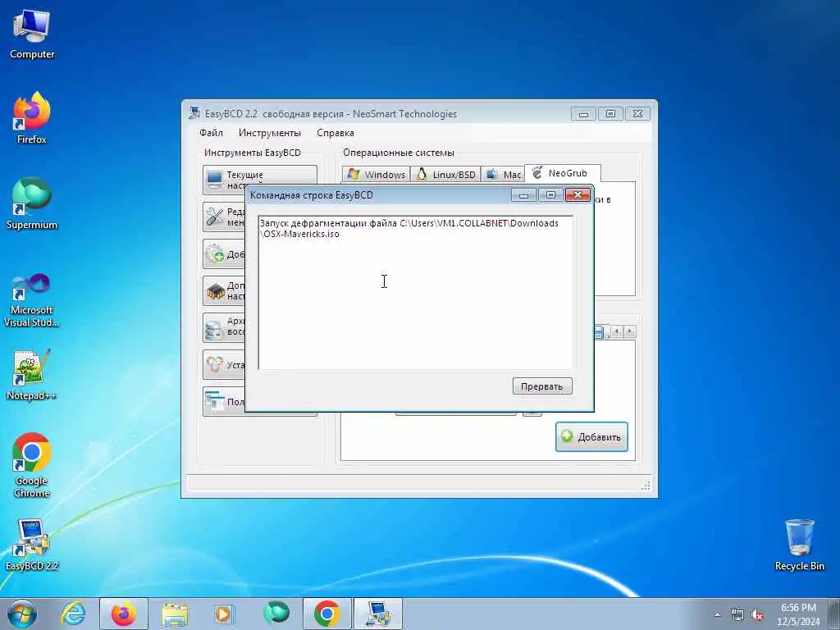Switch to the Mac tab

point(503,175)
